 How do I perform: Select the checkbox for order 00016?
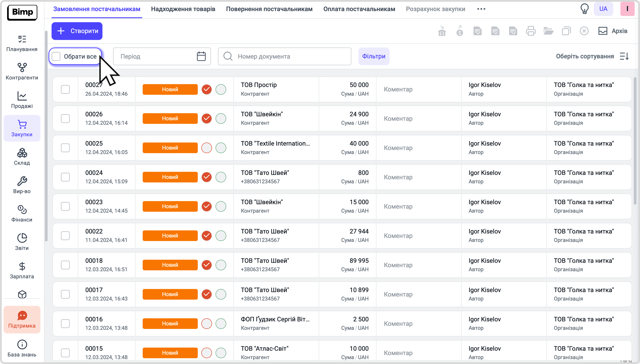coord(65,324)
